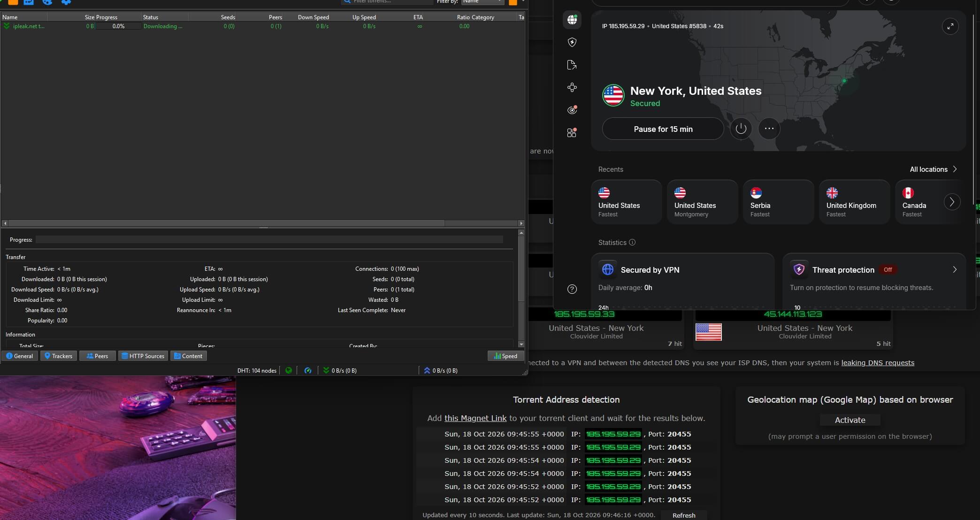Disconnect VPN using the power button
This screenshot has height=520, width=980.
coord(741,129)
